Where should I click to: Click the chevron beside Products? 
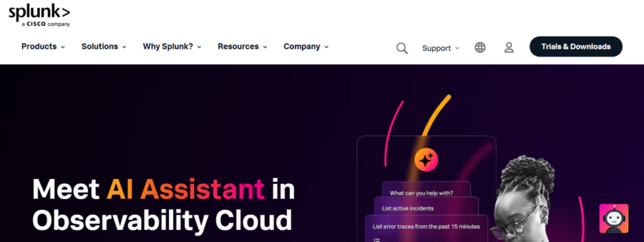coord(63,47)
